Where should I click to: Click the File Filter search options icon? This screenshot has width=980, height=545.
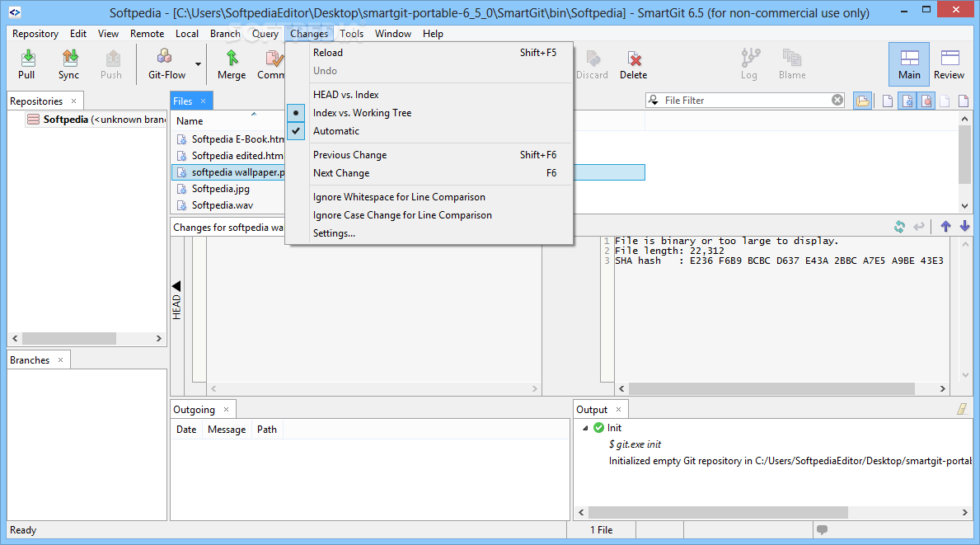[x=654, y=100]
